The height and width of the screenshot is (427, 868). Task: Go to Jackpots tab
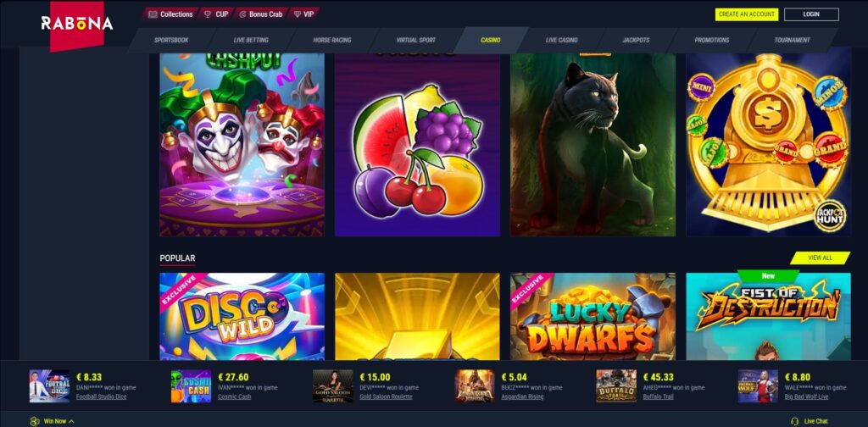(636, 41)
